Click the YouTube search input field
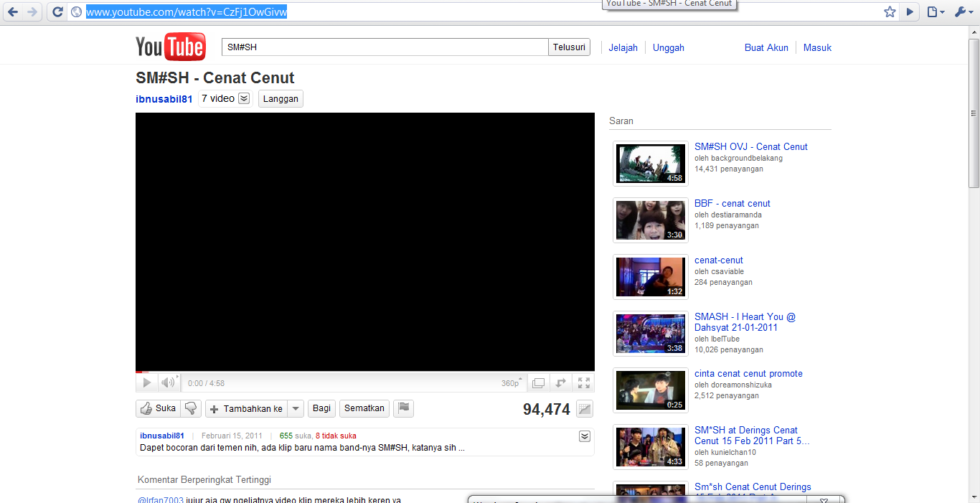980x503 pixels. click(x=385, y=47)
